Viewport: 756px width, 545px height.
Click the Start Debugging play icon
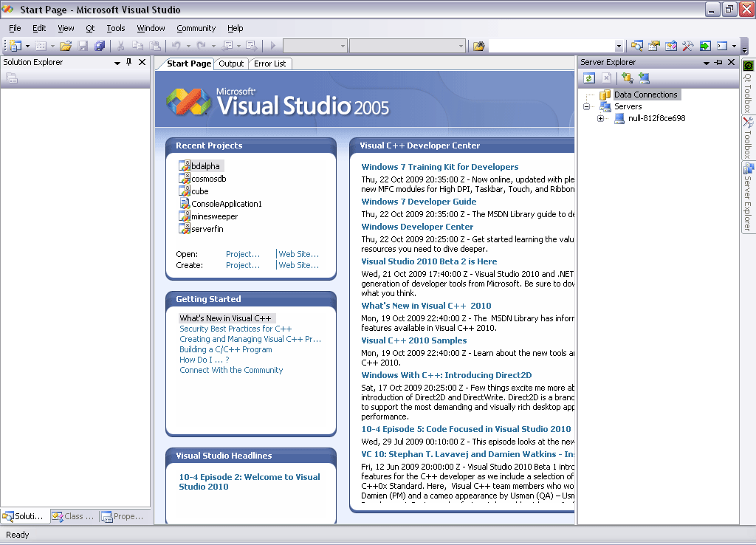click(273, 46)
